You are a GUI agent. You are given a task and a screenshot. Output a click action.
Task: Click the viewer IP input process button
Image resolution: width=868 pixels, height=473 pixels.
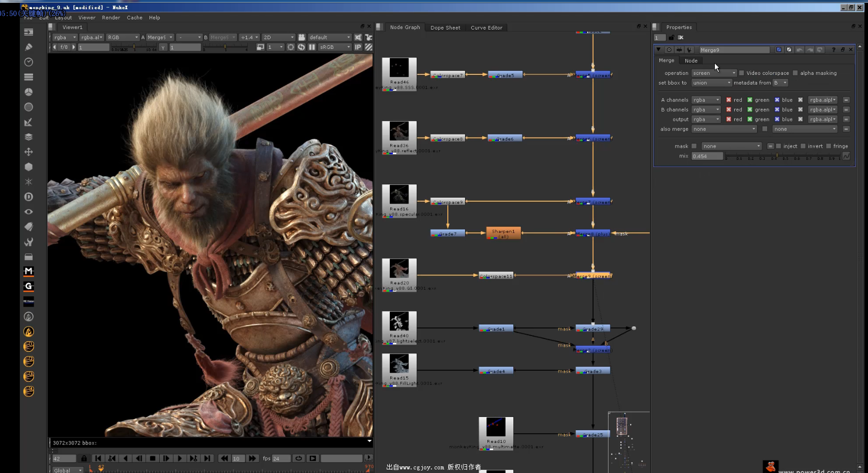[x=358, y=47]
